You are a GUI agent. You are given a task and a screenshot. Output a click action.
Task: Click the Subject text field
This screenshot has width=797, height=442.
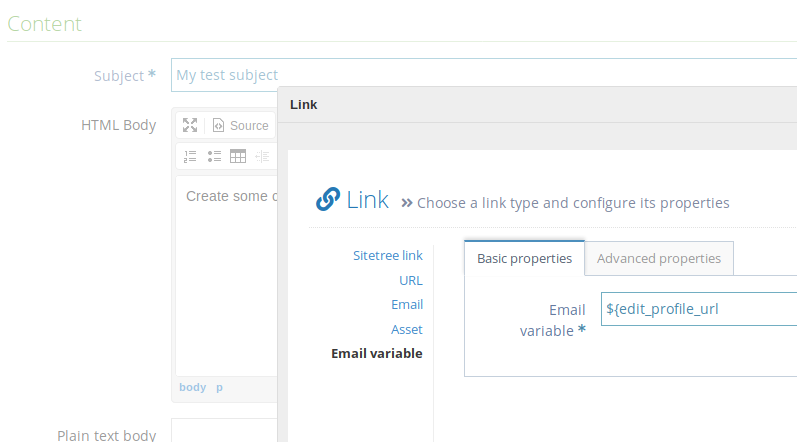(484, 75)
